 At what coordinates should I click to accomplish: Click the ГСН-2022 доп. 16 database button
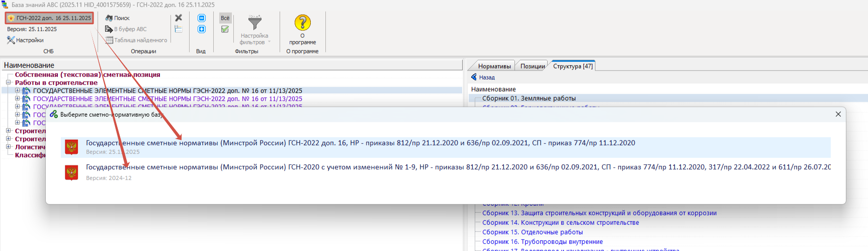click(49, 18)
